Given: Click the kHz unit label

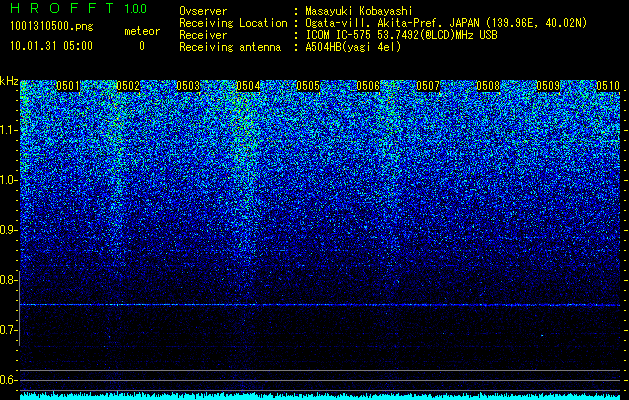Looking at the screenshot, I should click(9, 81).
